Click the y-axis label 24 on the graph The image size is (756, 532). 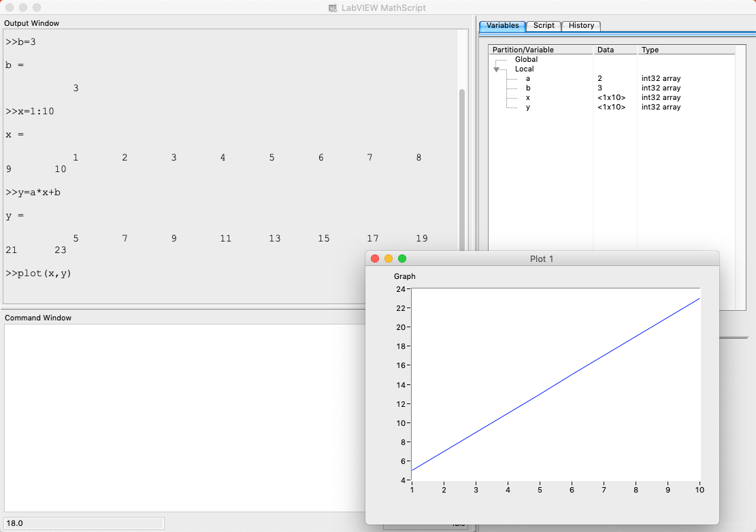(x=401, y=289)
